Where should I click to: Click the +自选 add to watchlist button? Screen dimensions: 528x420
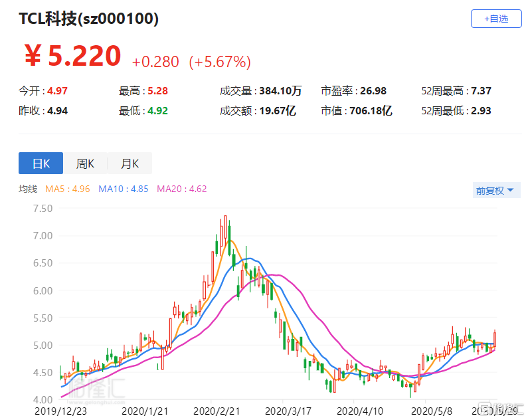(x=495, y=19)
